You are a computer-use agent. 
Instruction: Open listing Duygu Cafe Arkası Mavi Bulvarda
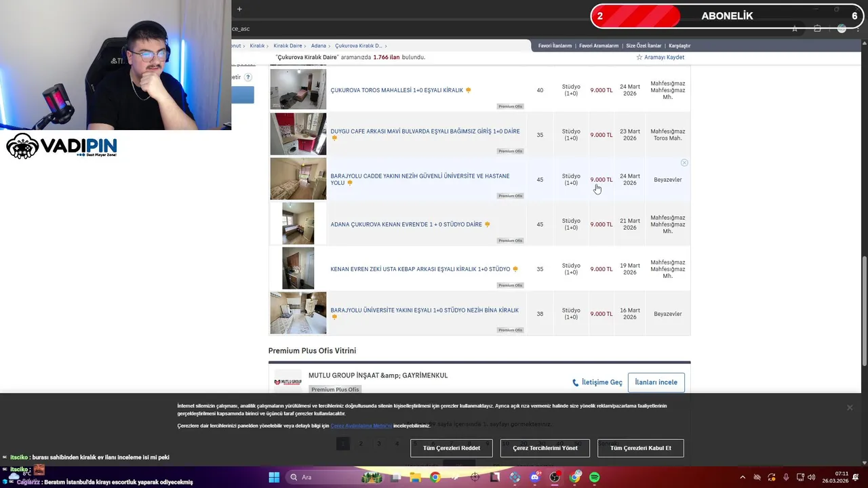pos(425,131)
